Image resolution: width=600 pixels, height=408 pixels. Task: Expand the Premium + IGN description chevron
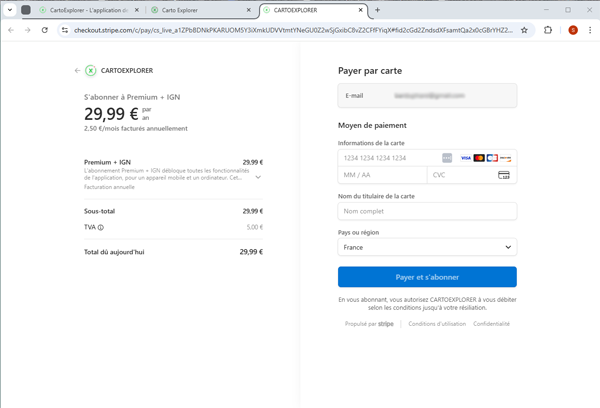[259, 177]
